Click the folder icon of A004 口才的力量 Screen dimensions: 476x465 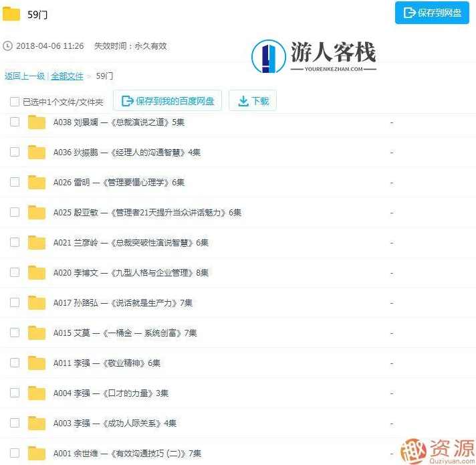pos(37,393)
